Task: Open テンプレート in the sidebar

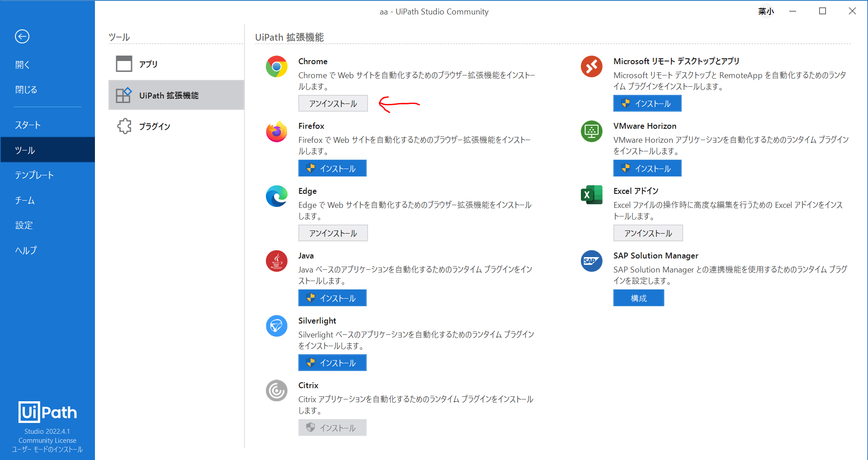Action: click(47, 175)
